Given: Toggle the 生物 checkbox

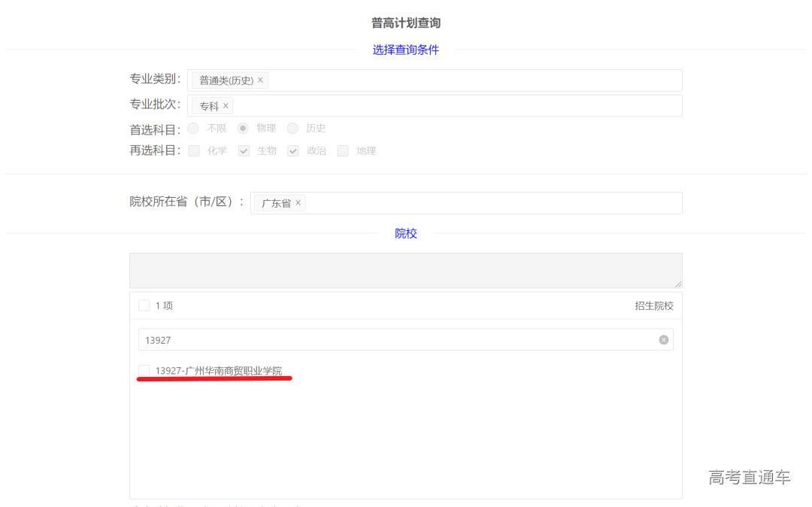Looking at the screenshot, I should pyautogui.click(x=244, y=150).
